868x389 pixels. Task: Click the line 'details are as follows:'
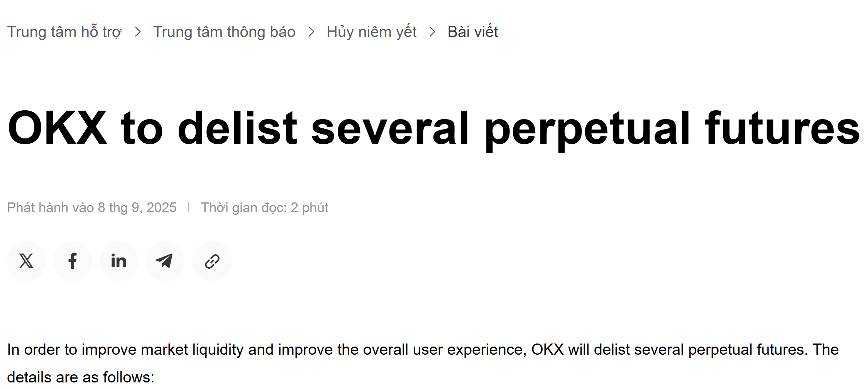coord(80,377)
